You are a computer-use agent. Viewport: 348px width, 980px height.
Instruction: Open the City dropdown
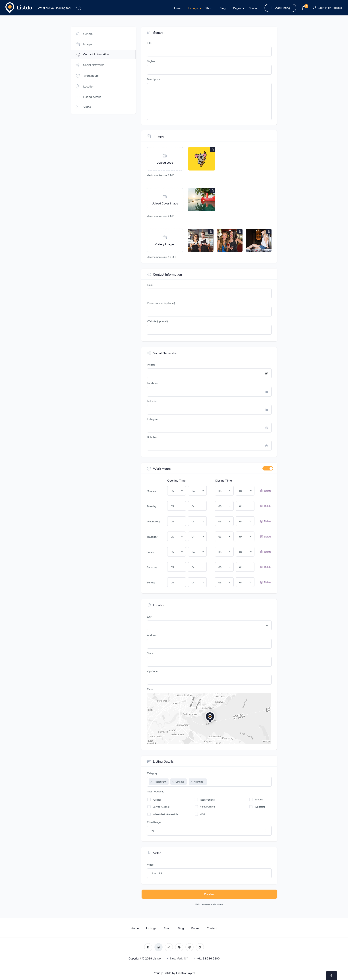tap(209, 625)
